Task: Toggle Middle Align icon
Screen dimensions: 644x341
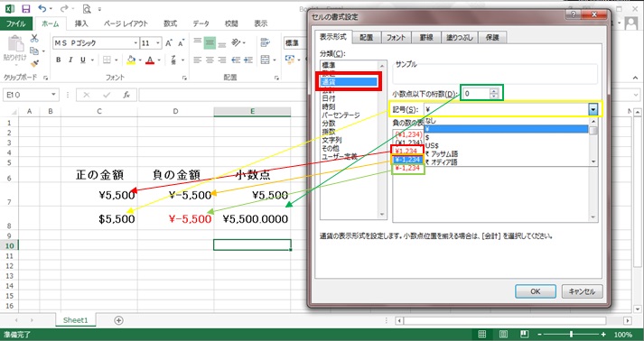Action: click(210, 42)
